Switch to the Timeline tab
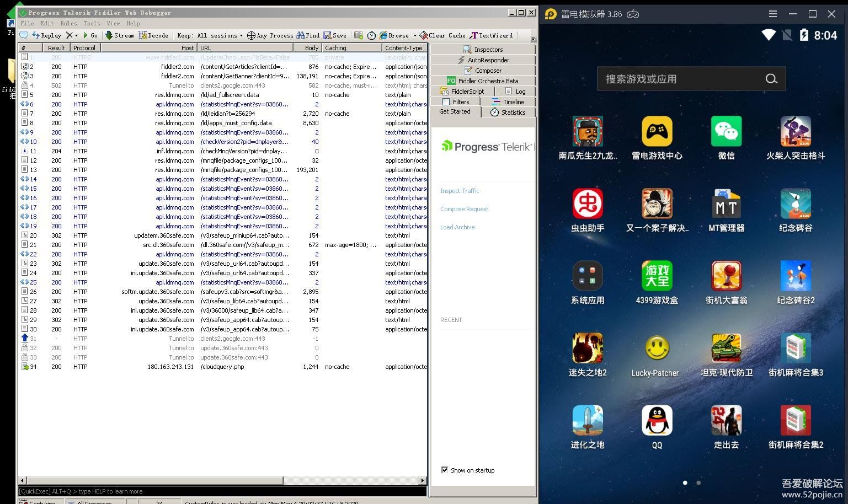Image resolution: width=848 pixels, height=504 pixels. pyautogui.click(x=508, y=101)
